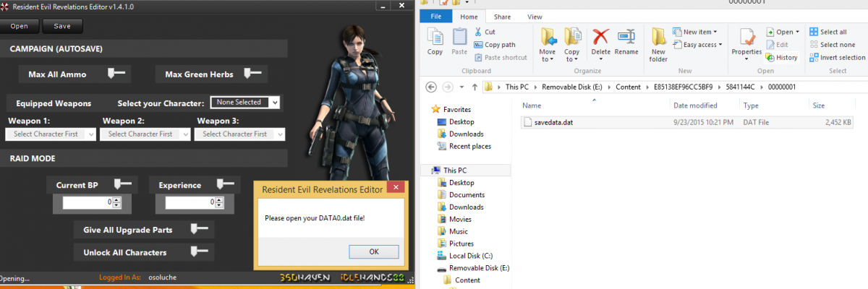Toggle the Current BP slider switch
The image size is (868, 289).
122,185
